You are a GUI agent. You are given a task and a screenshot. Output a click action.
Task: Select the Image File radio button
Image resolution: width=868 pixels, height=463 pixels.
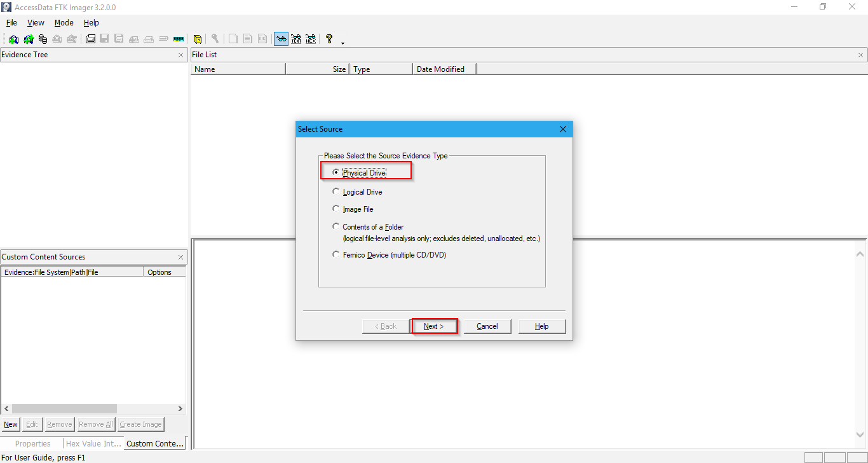[336, 209]
